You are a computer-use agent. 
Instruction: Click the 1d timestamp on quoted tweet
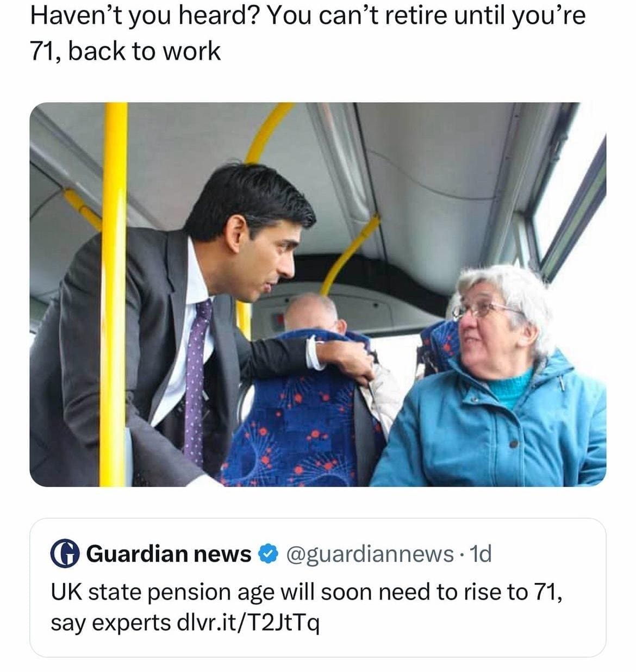tap(480, 553)
